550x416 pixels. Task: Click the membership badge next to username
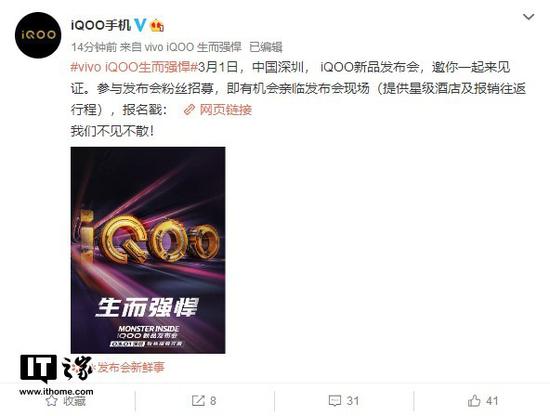tap(157, 26)
